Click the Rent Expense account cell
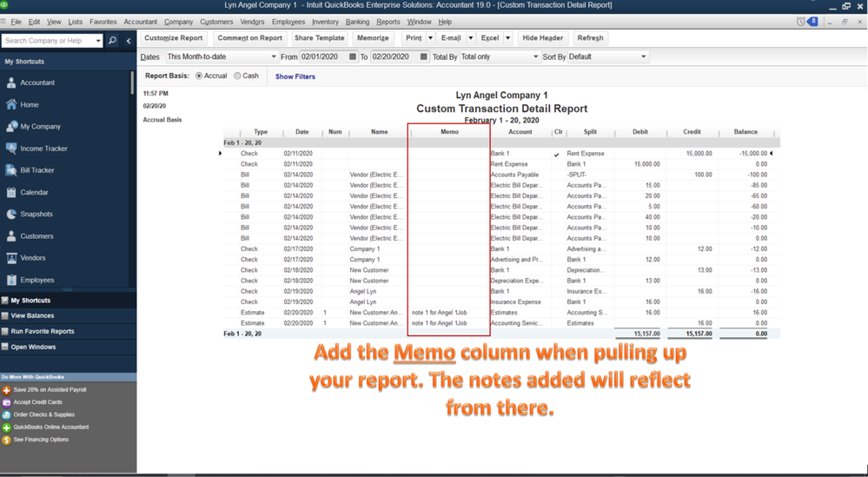Image resolution: width=868 pixels, height=477 pixels. point(509,164)
